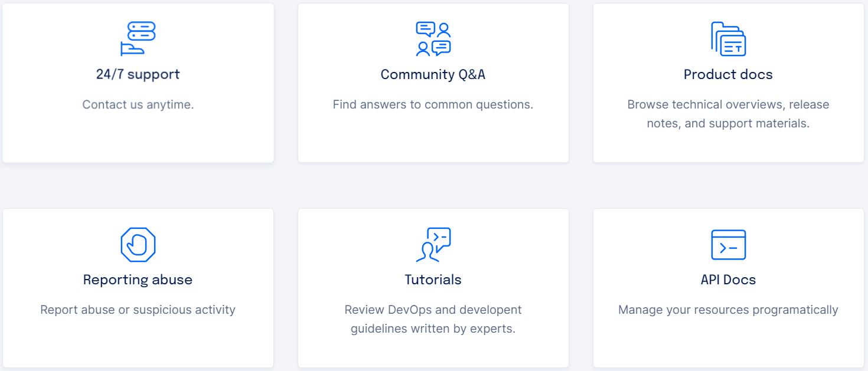868x371 pixels.
Task: Click 'Contact us anytime' text
Action: tap(138, 104)
